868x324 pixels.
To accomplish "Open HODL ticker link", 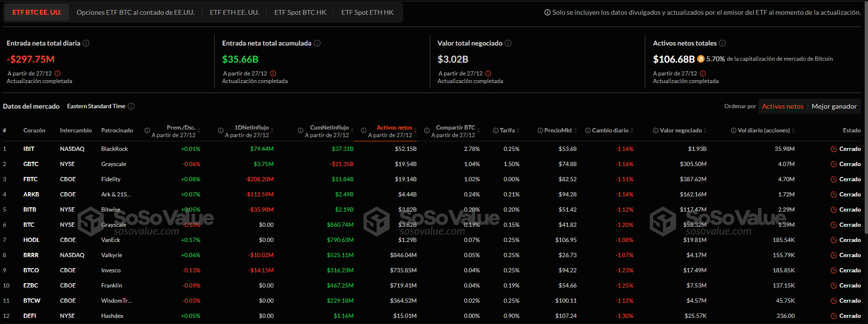I will [x=31, y=240].
